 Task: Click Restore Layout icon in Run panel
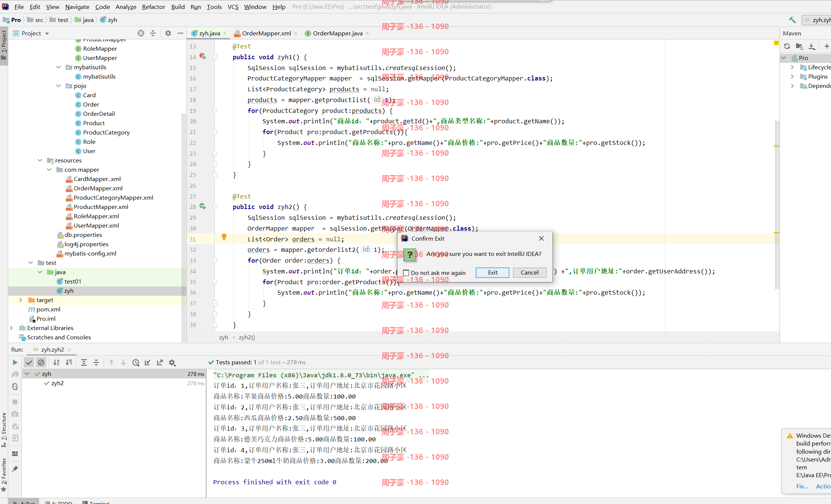tap(15, 454)
